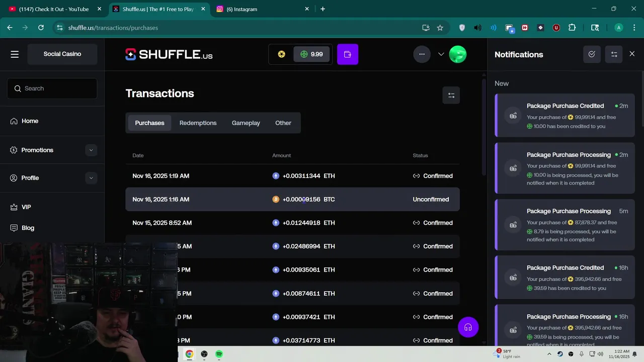This screenshot has width=644, height=362.
Task: Click Confirmed link icon for +0.02486994 row
Action: (416, 246)
